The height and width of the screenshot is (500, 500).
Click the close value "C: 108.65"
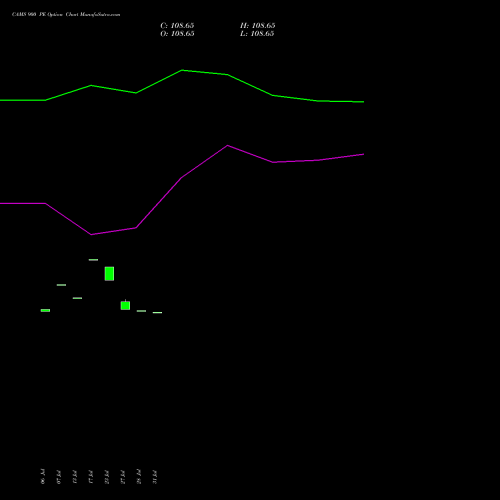[177, 26]
